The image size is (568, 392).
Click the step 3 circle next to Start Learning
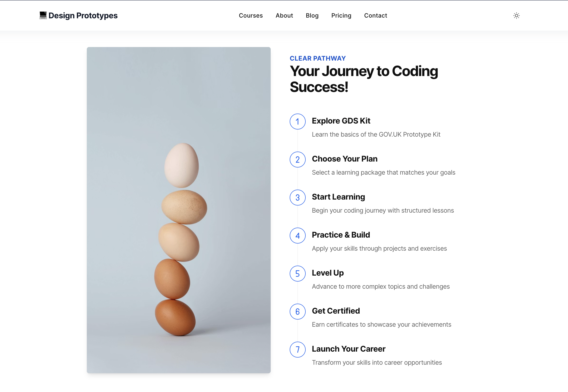pyautogui.click(x=297, y=198)
